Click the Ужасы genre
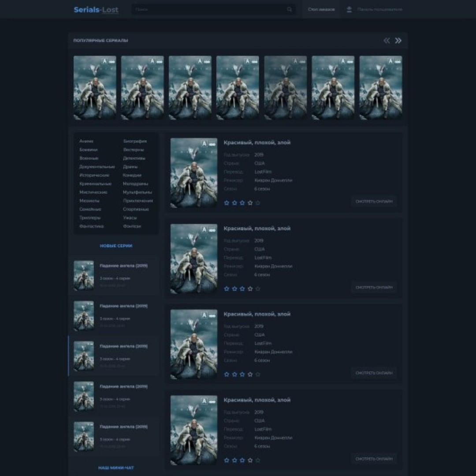Image resolution: width=476 pixels, height=476 pixels. (x=130, y=218)
